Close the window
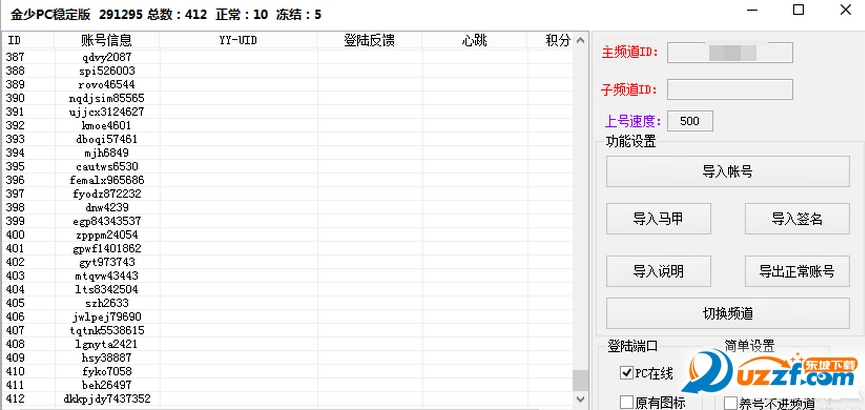This screenshot has width=865, height=410. click(845, 10)
